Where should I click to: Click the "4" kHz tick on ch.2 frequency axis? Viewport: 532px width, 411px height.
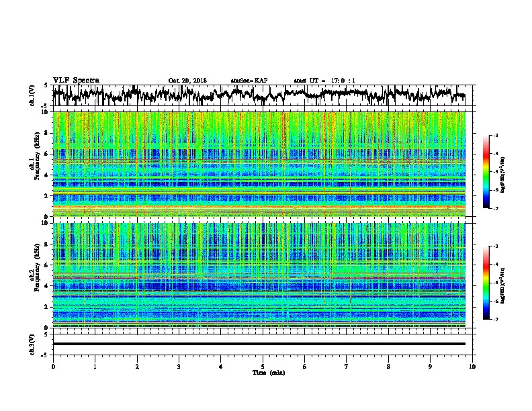[47, 286]
